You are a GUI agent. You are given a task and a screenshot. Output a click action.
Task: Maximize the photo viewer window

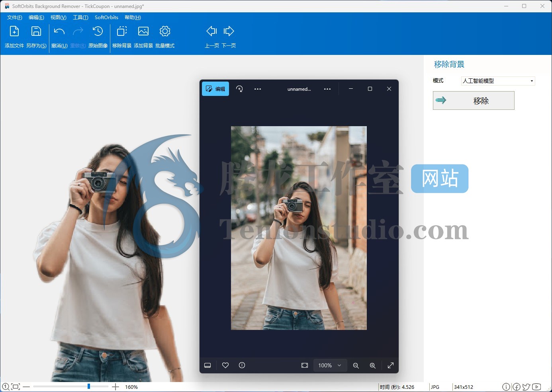click(370, 89)
